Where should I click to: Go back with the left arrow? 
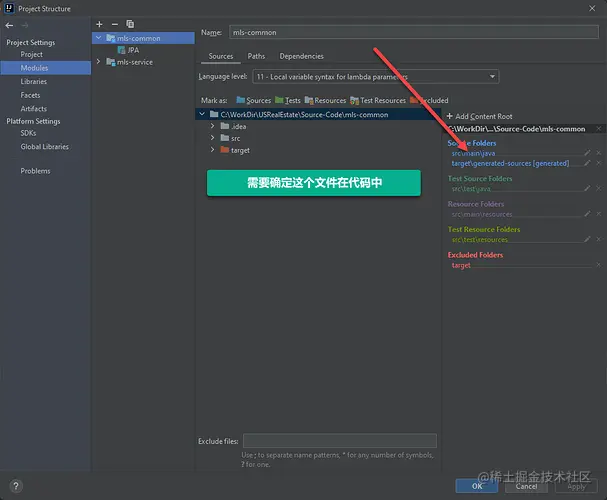(x=9, y=25)
